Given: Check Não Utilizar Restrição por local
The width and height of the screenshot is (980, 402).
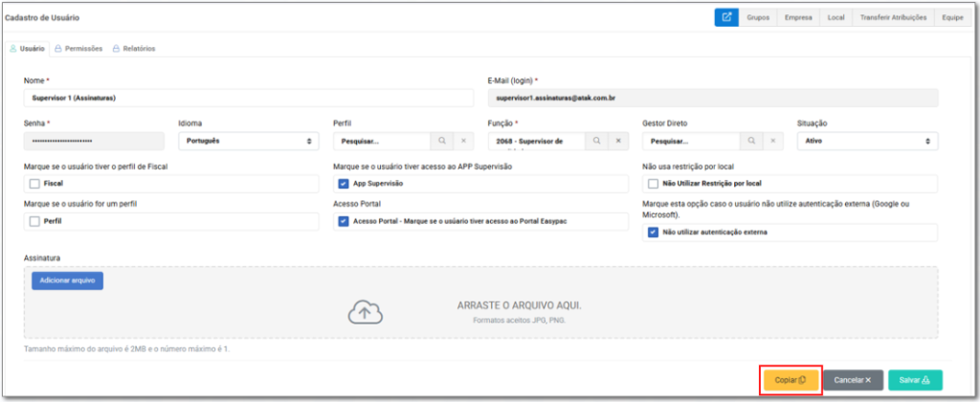Looking at the screenshot, I should coord(653,184).
